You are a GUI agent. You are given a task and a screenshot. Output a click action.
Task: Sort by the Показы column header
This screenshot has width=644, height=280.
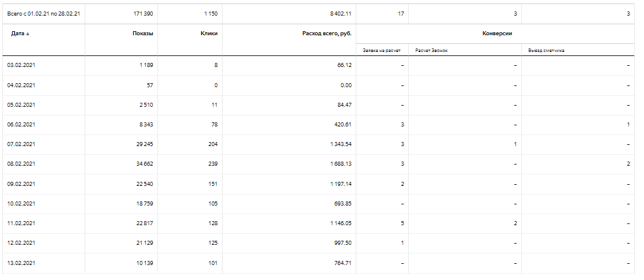pos(142,33)
